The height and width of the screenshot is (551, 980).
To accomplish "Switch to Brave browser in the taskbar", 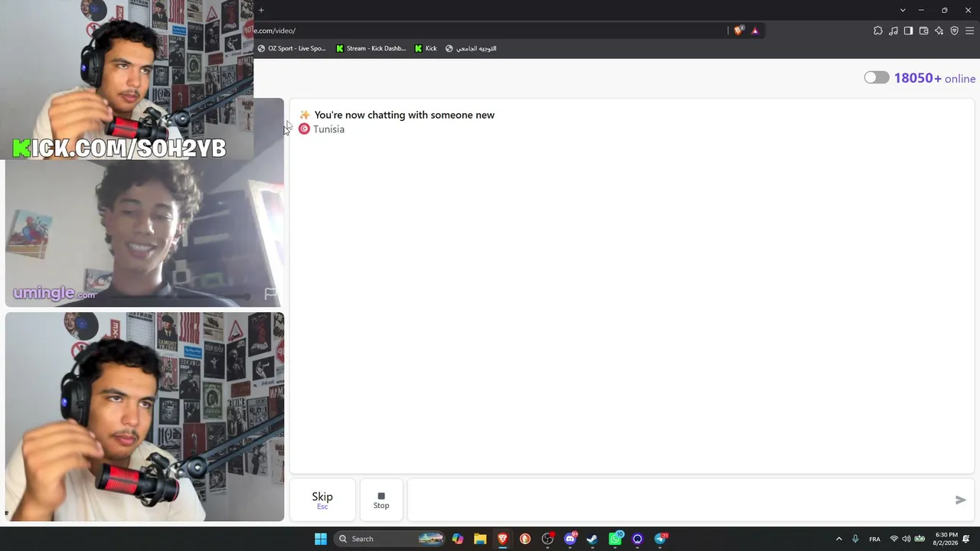I will 502,539.
